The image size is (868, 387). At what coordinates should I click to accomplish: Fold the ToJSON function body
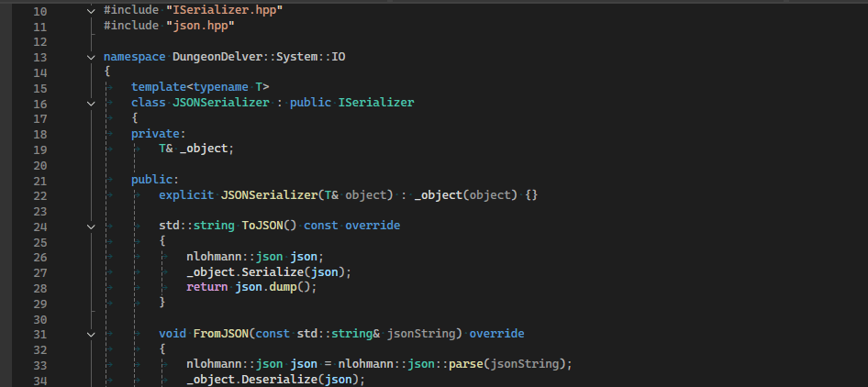(x=90, y=226)
